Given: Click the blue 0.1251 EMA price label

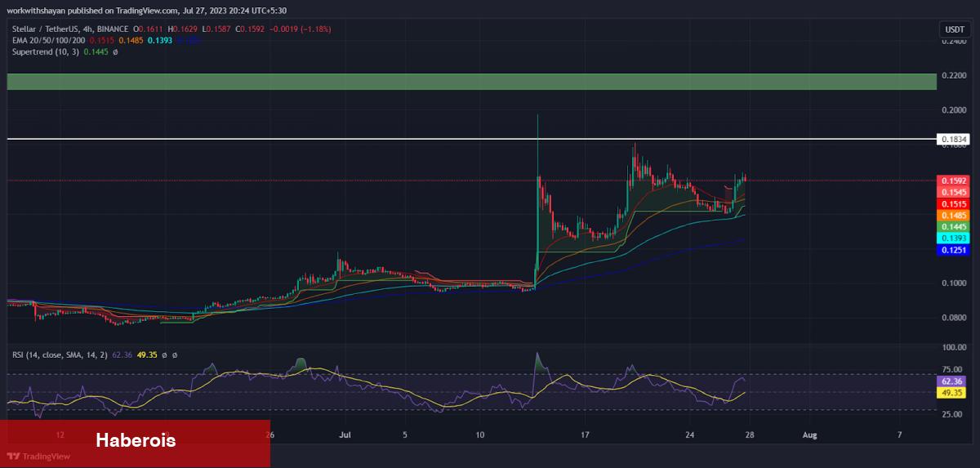Looking at the screenshot, I should point(954,250).
